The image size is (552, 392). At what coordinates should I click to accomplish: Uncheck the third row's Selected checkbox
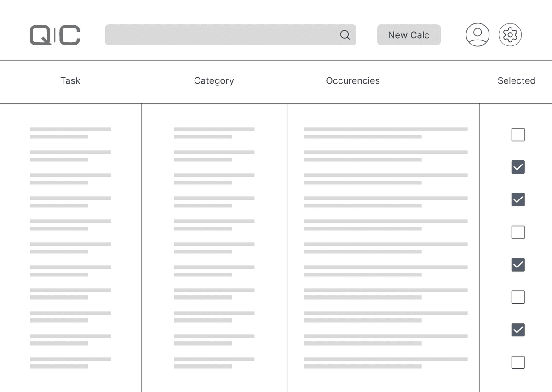coord(518,199)
